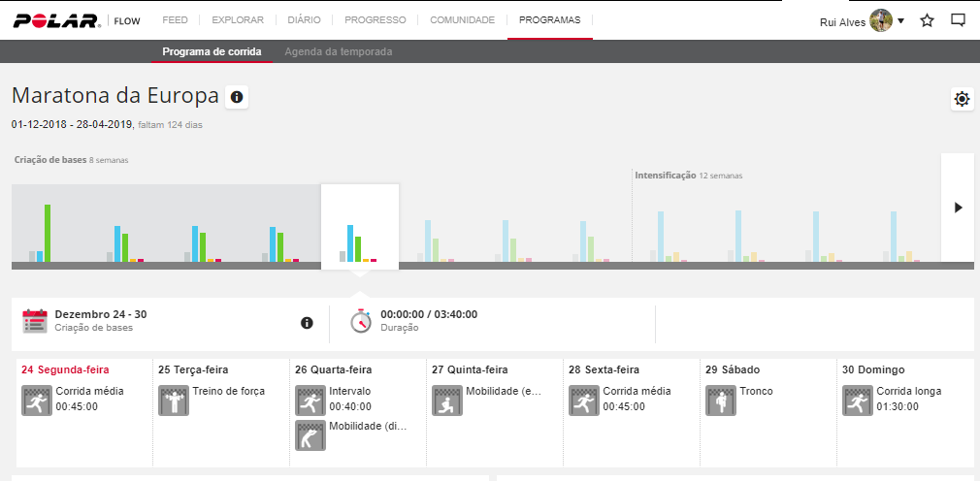Click Sunday's Corrida longa running icon

(x=858, y=400)
